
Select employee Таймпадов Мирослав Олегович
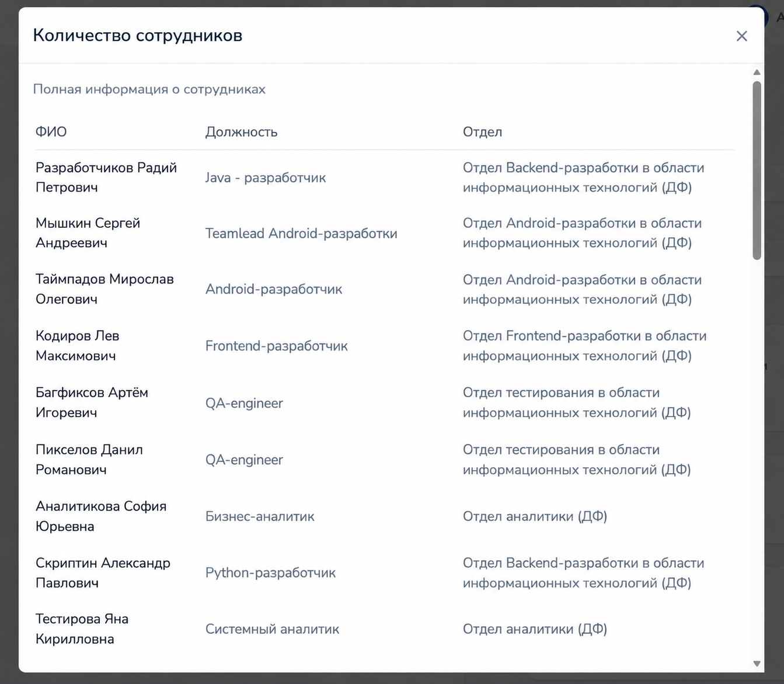tap(105, 289)
